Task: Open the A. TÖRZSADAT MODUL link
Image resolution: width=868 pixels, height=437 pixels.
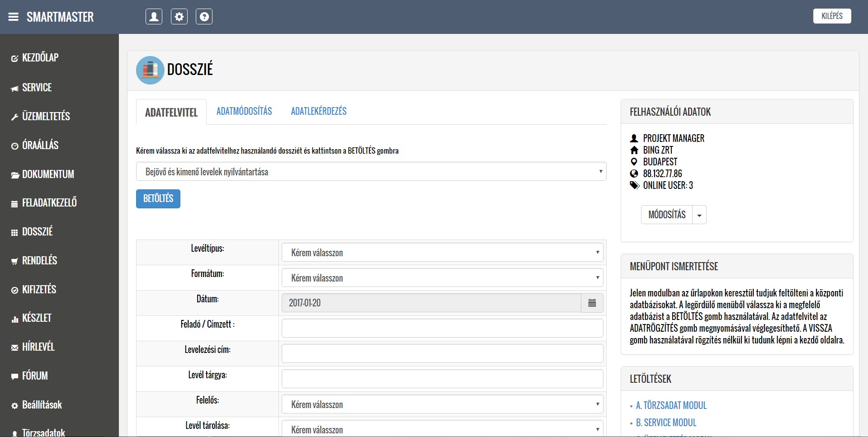Action: tap(671, 406)
